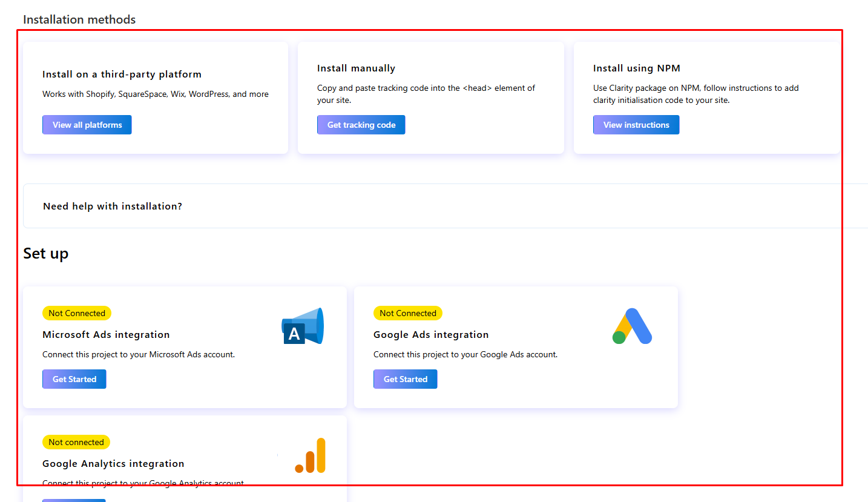Click View all platforms
The height and width of the screenshot is (502, 868).
(87, 124)
